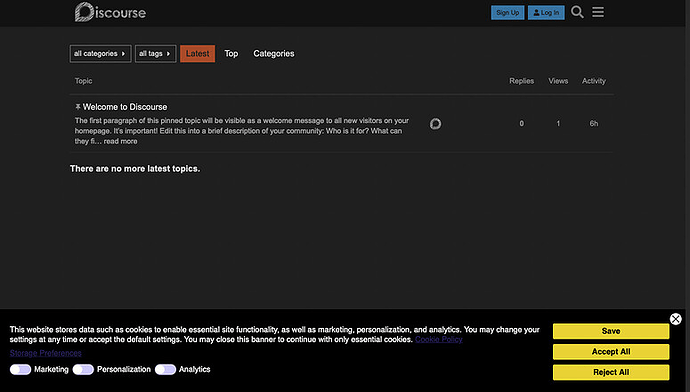Click Reject All cookies
Viewport: 690px width, 392px height.
pyautogui.click(x=611, y=372)
